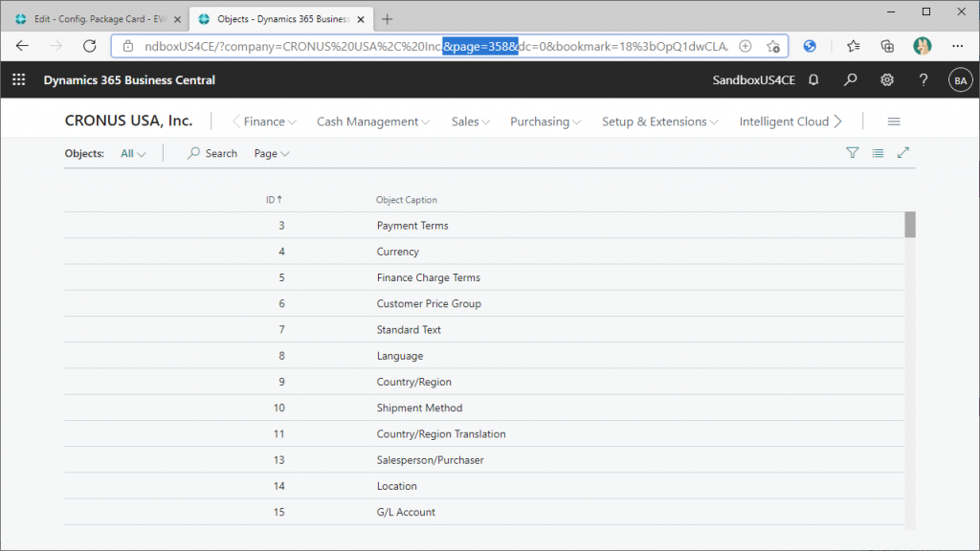Select the Country/Region row with ID 9
The width and height of the screenshot is (980, 551).
pyautogui.click(x=483, y=382)
